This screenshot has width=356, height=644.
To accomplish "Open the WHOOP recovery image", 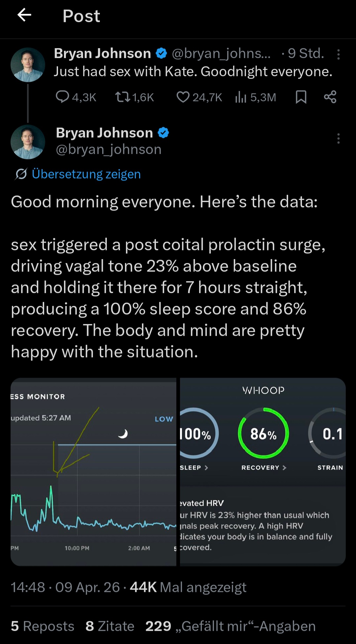I will (263, 472).
